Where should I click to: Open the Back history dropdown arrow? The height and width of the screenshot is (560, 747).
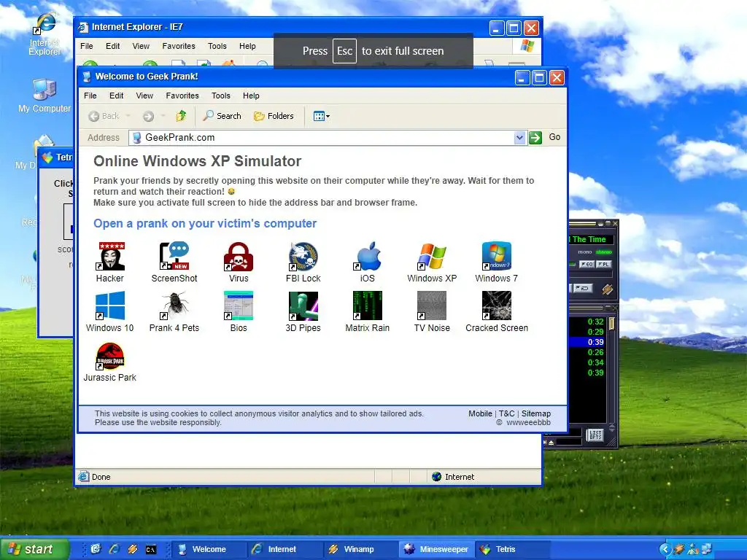pos(128,116)
